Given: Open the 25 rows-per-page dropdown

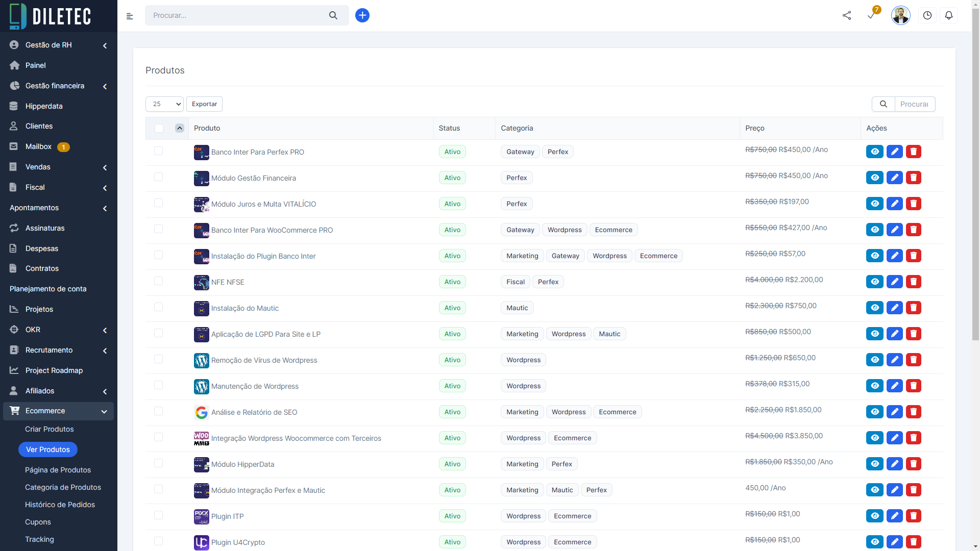Looking at the screenshot, I should (164, 104).
